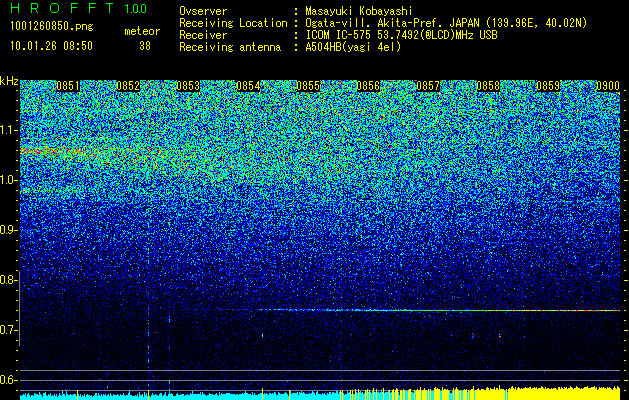Click the kHz axis unit label
The image size is (629, 400).
(x=9, y=81)
